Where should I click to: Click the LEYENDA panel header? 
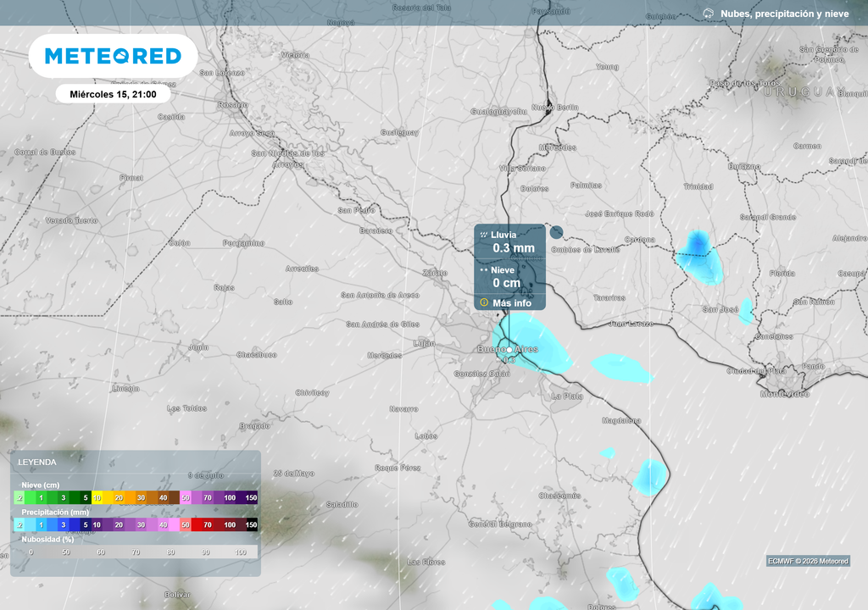tap(37, 463)
